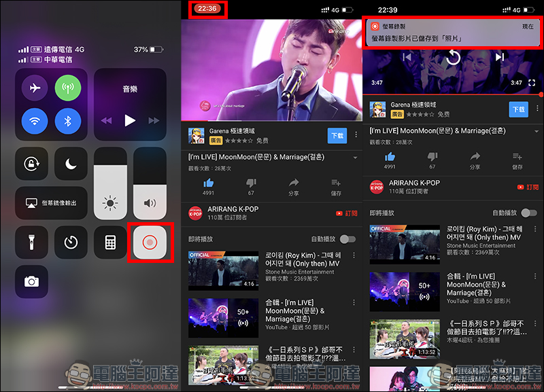
Task: Open the timer shortcut
Action: pos(71,243)
